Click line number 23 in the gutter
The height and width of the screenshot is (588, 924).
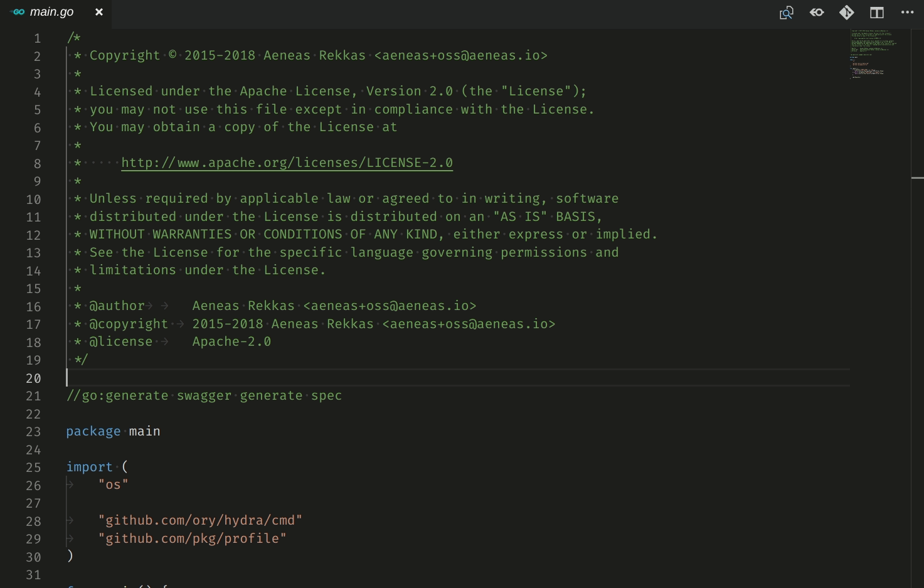click(33, 432)
